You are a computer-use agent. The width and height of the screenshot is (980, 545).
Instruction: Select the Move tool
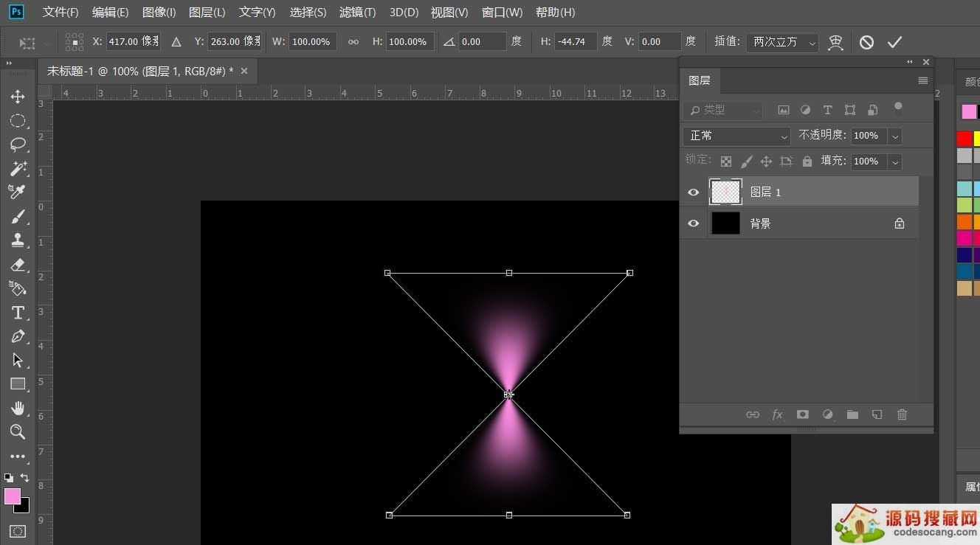[18, 97]
